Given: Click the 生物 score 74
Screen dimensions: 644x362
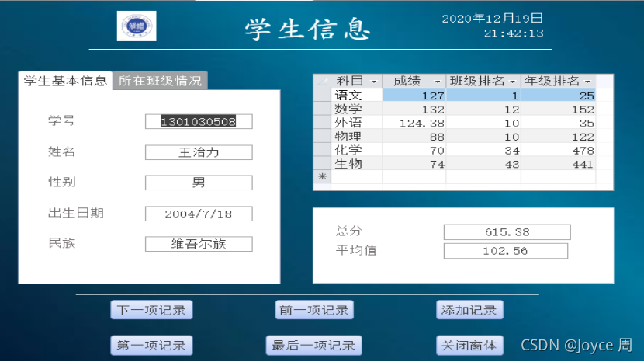Looking at the screenshot, I should pyautogui.click(x=414, y=164).
